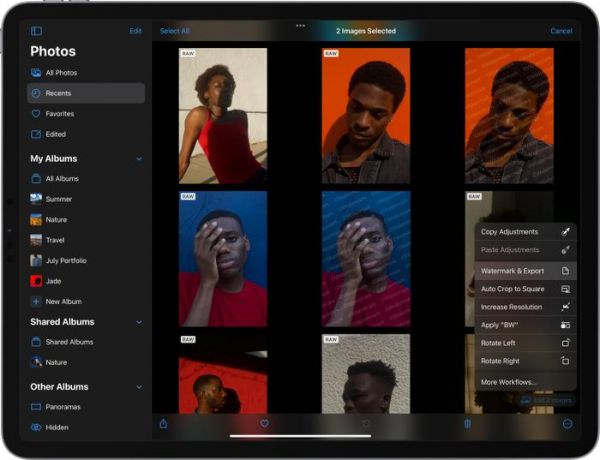Delete selected images with trash icon

[x=467, y=424]
